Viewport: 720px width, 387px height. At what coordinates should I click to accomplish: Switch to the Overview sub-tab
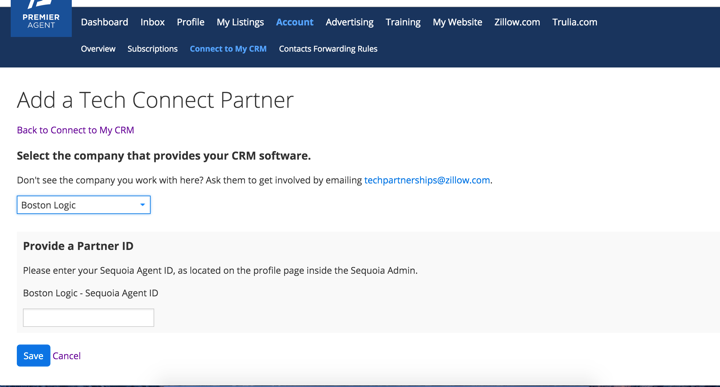98,49
